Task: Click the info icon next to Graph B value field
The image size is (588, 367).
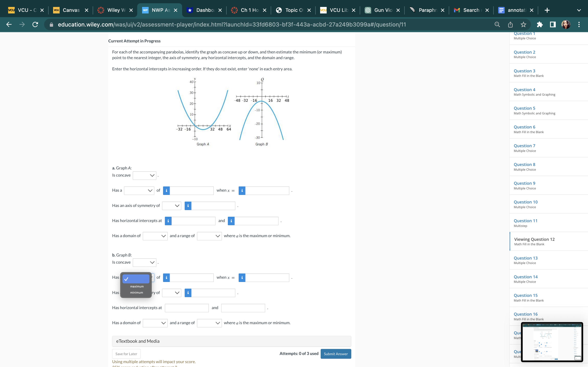Action: click(166, 277)
